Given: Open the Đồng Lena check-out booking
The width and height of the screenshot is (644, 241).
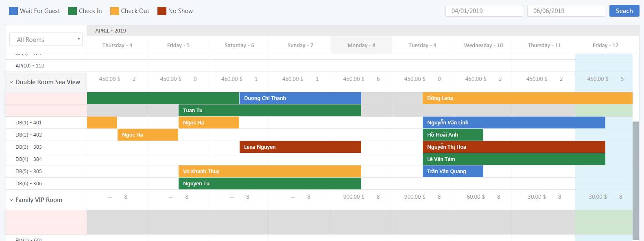Looking at the screenshot, I should pos(527,98).
